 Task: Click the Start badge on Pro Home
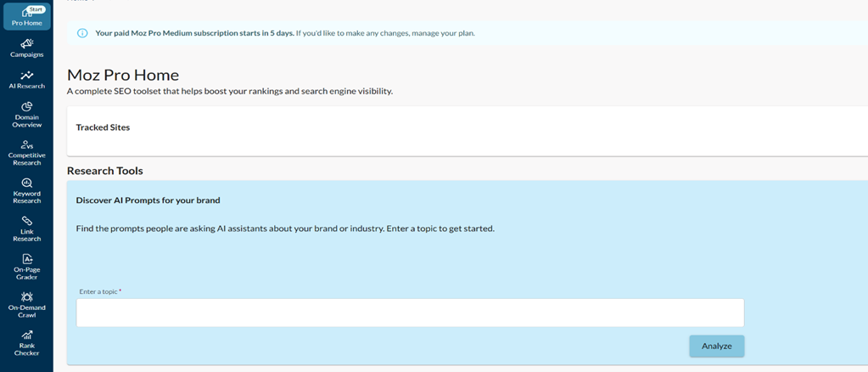tap(37, 9)
